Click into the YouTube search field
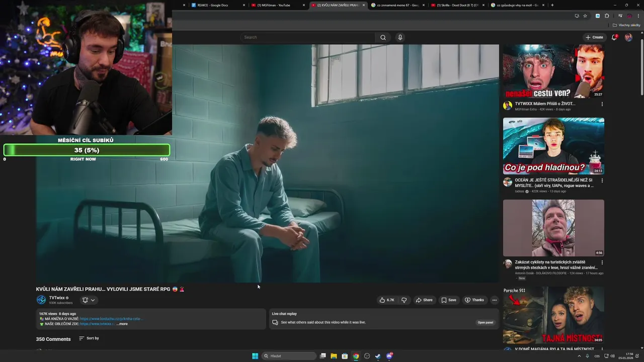The width and height of the screenshot is (644, 362). point(308,37)
